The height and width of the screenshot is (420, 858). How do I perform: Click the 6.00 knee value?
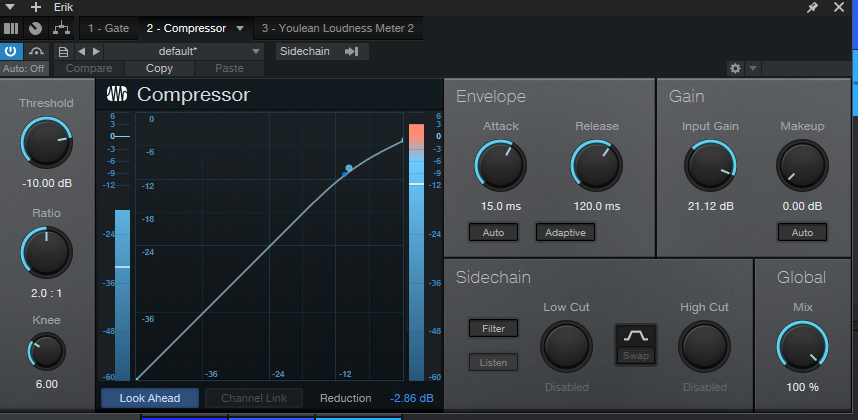click(x=47, y=384)
